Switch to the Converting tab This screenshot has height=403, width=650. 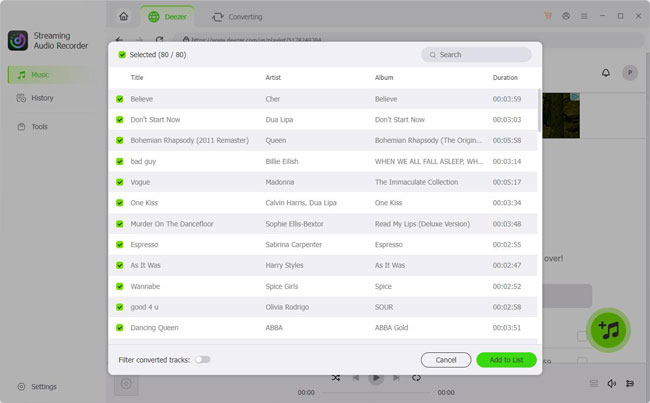point(237,17)
